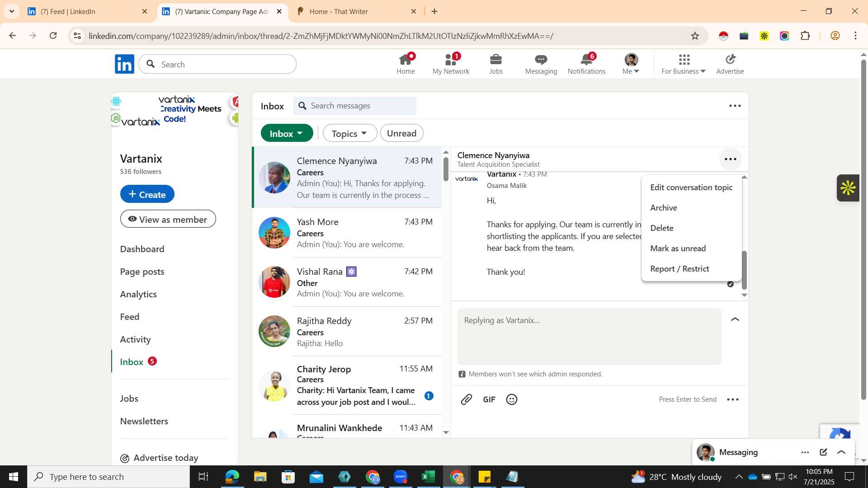Click View as member button
This screenshot has height=488, width=868.
pos(168,219)
